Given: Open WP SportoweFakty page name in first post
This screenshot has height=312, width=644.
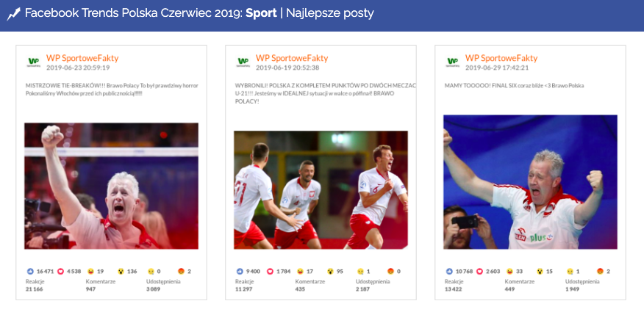Looking at the screenshot, I should pos(82,58).
